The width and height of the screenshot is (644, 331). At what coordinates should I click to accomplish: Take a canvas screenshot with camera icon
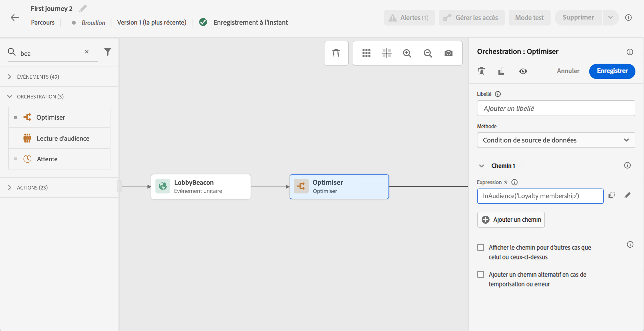click(448, 53)
